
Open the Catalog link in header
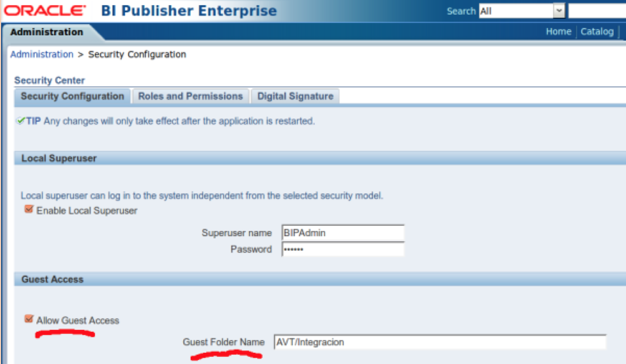[597, 31]
